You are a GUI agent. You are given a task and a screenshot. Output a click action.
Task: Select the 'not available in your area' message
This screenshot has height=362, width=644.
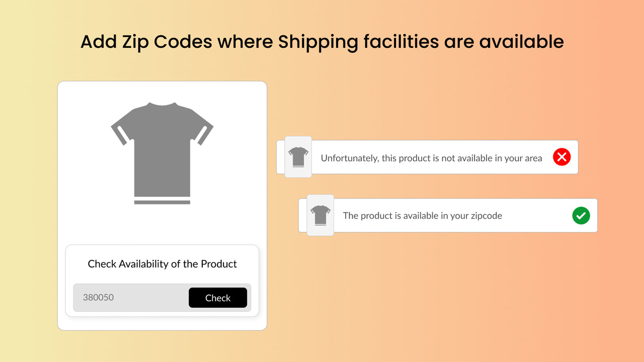pyautogui.click(x=431, y=158)
